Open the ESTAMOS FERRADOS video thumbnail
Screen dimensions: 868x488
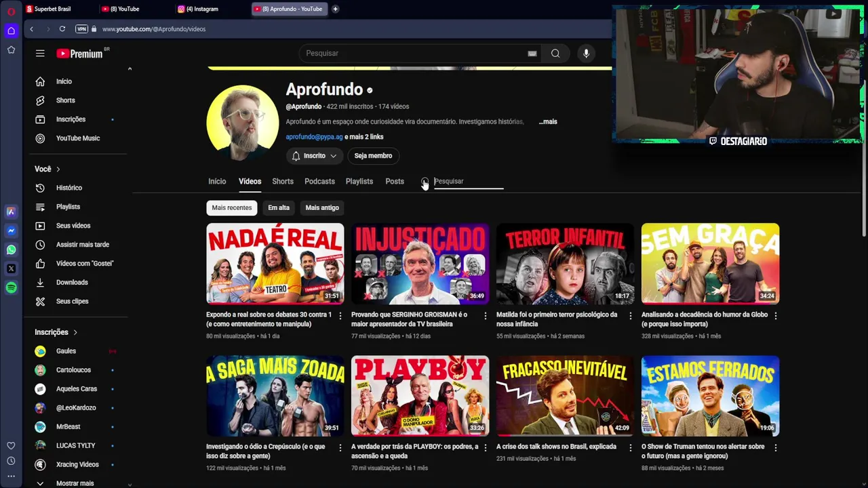pyautogui.click(x=710, y=396)
